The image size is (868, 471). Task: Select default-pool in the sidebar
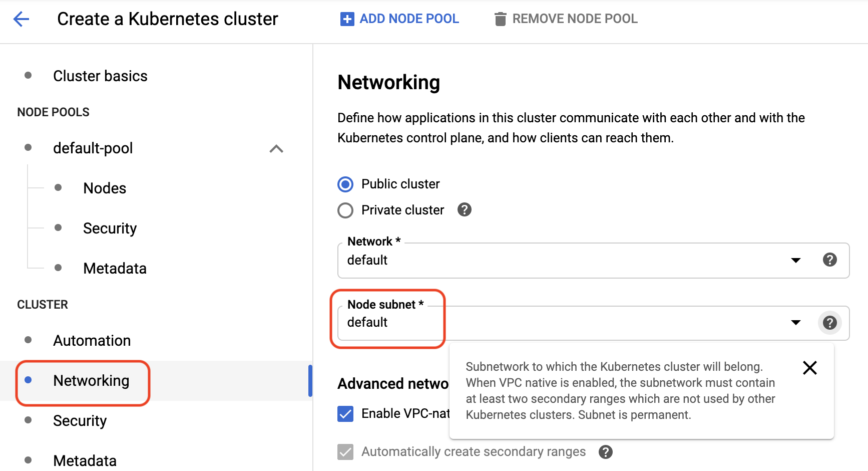click(93, 148)
